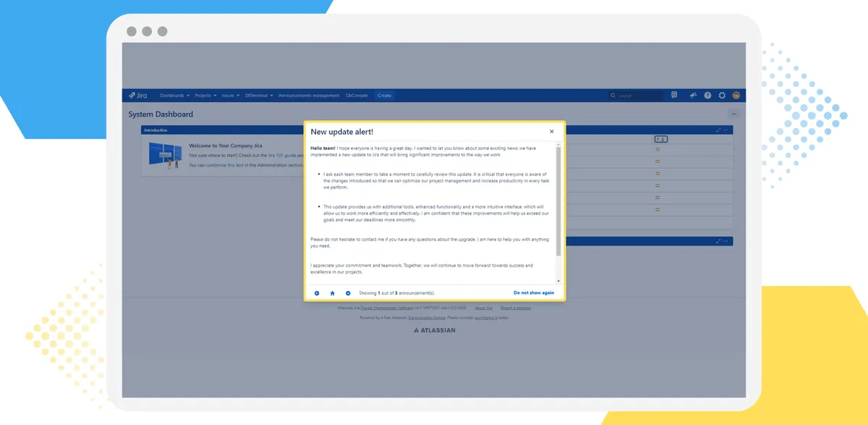Open the Help question mark icon
The image size is (868, 425).
pyautogui.click(x=707, y=96)
